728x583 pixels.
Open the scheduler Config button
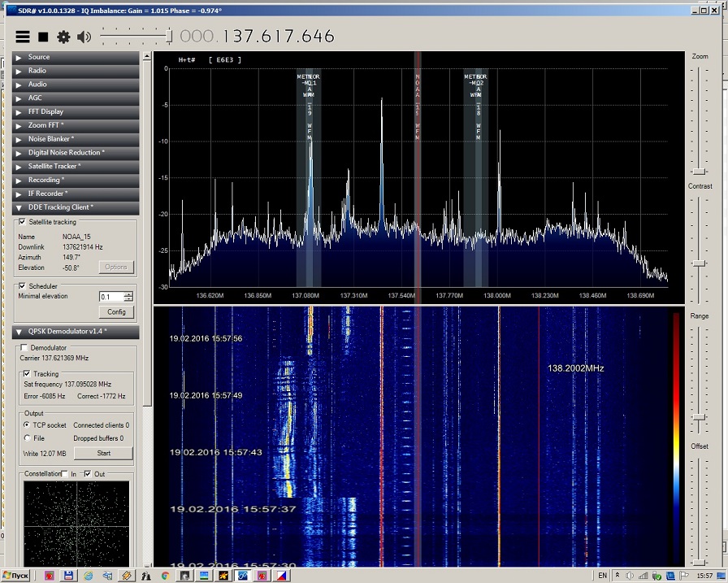click(x=116, y=311)
